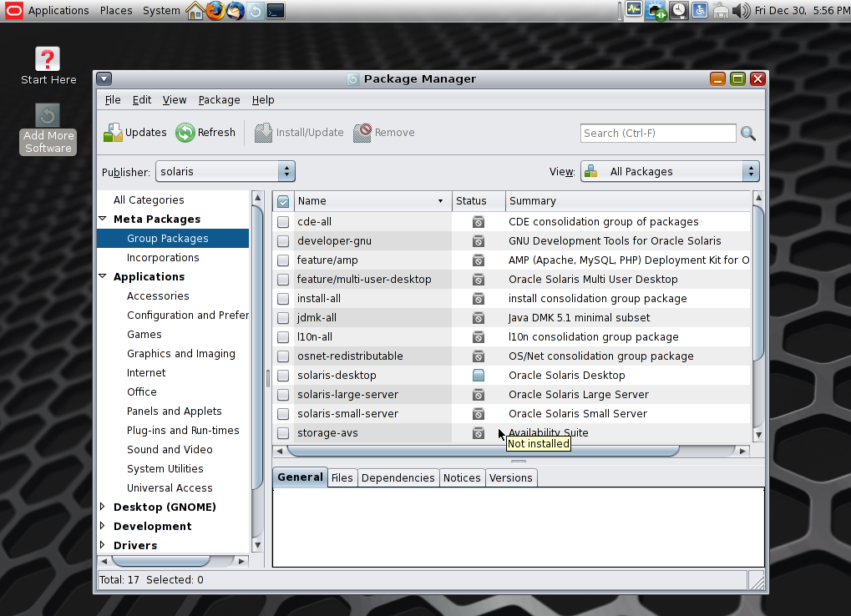
Task: Open the Applications panel menu
Action: tap(58, 10)
